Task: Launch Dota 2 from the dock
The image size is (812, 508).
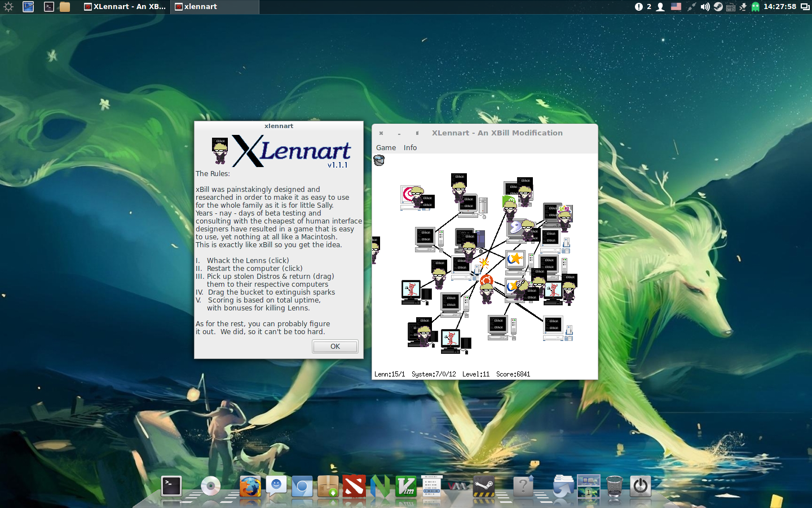Action: [x=354, y=486]
